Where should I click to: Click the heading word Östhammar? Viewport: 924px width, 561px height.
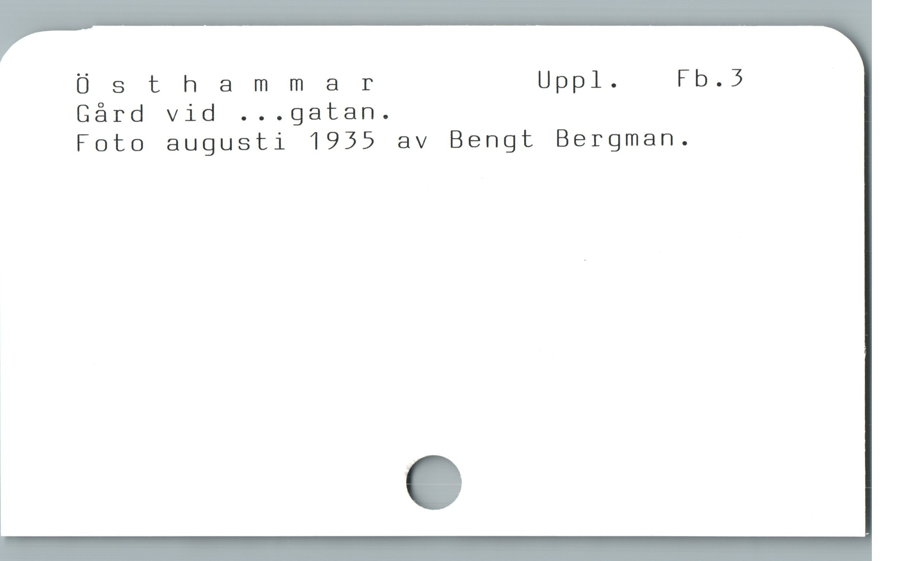225,83
